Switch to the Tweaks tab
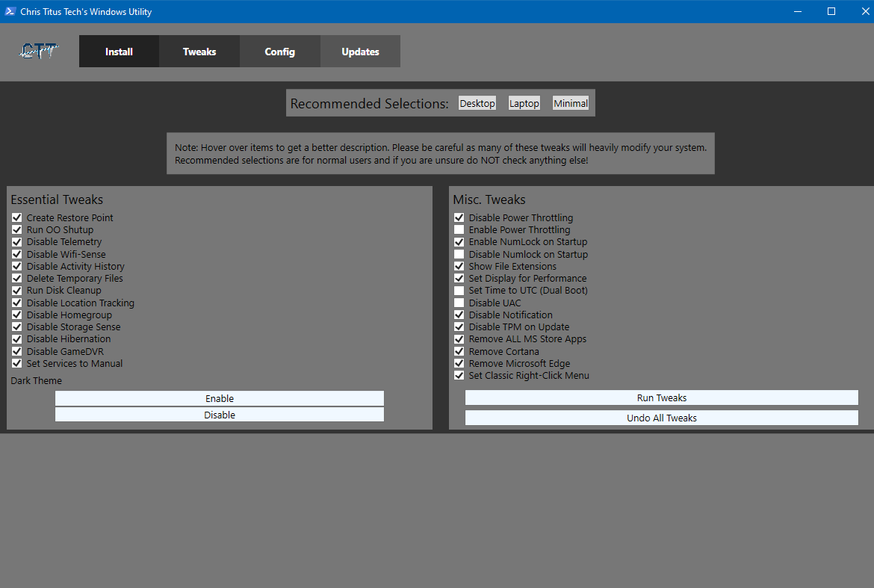 pos(199,52)
